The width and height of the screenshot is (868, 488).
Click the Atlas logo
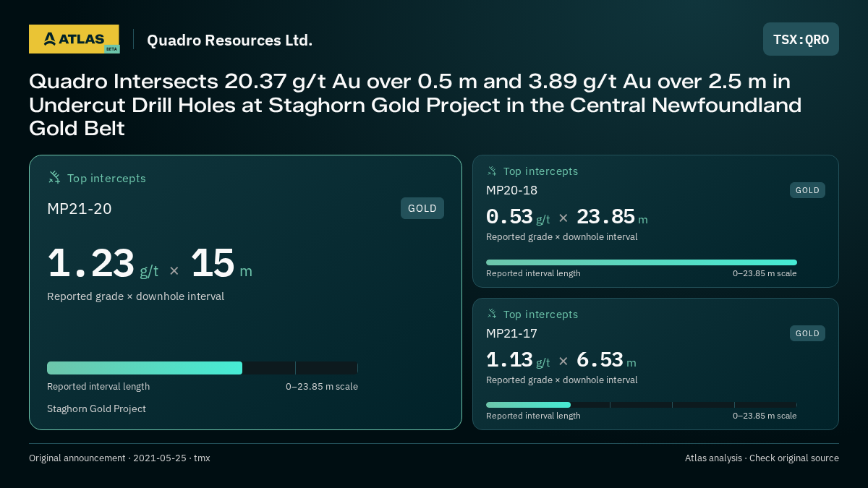[74, 39]
